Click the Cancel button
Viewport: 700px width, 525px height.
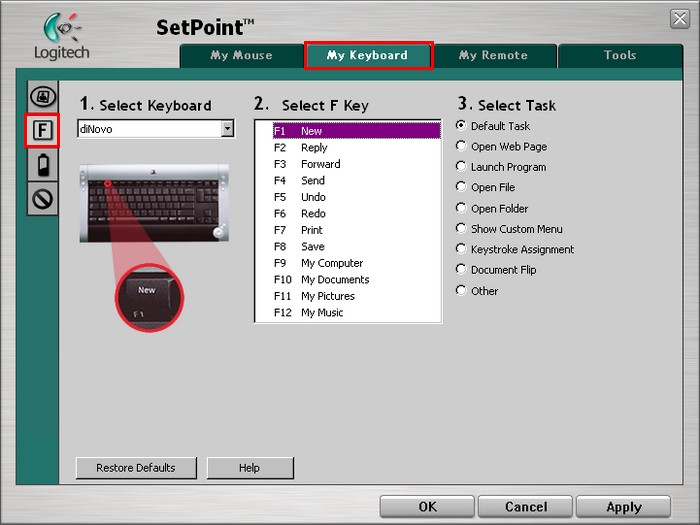525,507
